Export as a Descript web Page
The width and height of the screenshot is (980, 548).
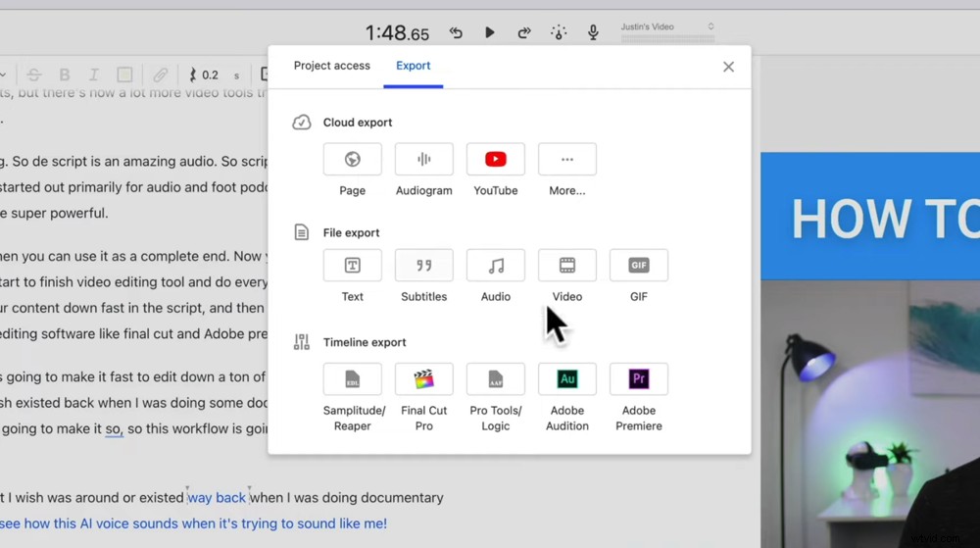coord(353,160)
